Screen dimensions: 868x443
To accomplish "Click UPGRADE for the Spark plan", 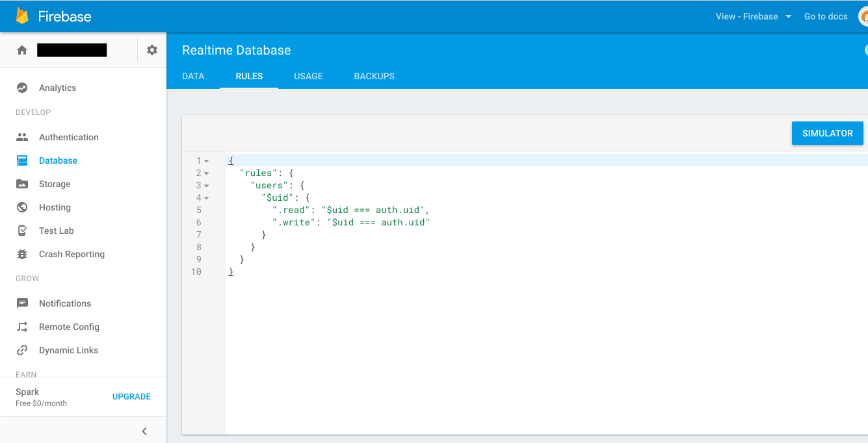I will click(x=131, y=396).
